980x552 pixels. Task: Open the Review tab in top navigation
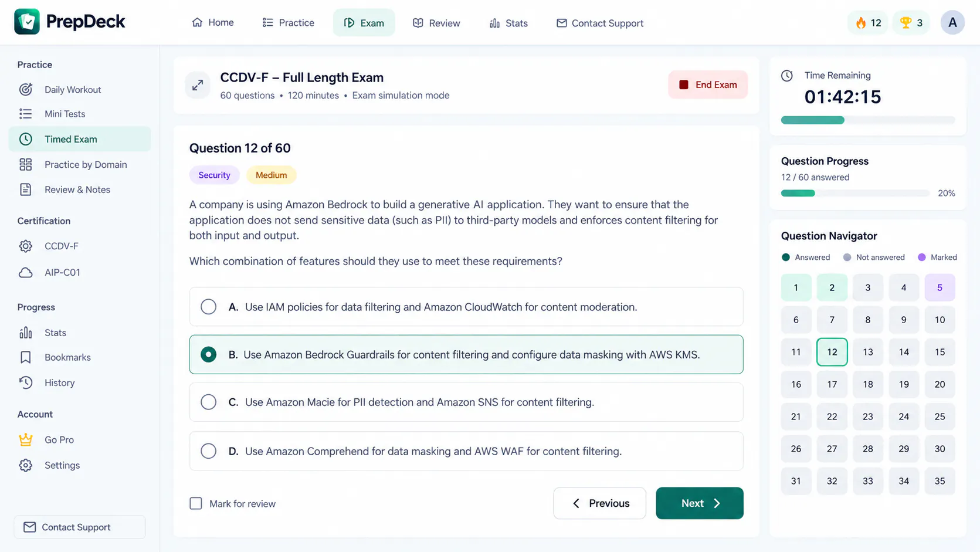click(436, 23)
